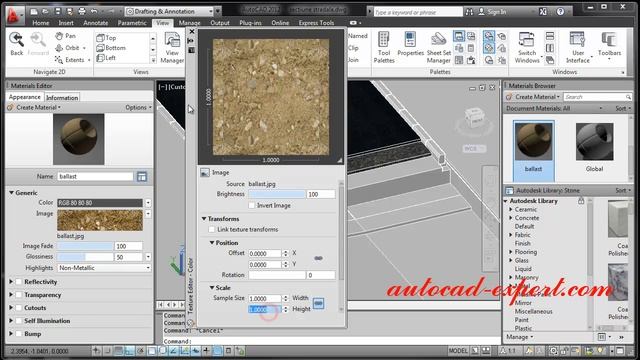Click the Manage button in Materials Browser
This screenshot has width=640, height=360.
pyautogui.click(x=520, y=337)
